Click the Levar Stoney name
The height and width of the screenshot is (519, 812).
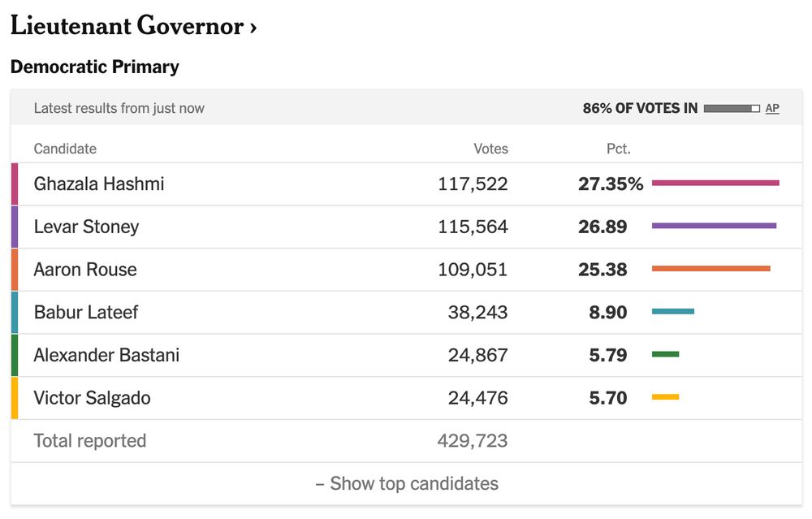point(87,227)
